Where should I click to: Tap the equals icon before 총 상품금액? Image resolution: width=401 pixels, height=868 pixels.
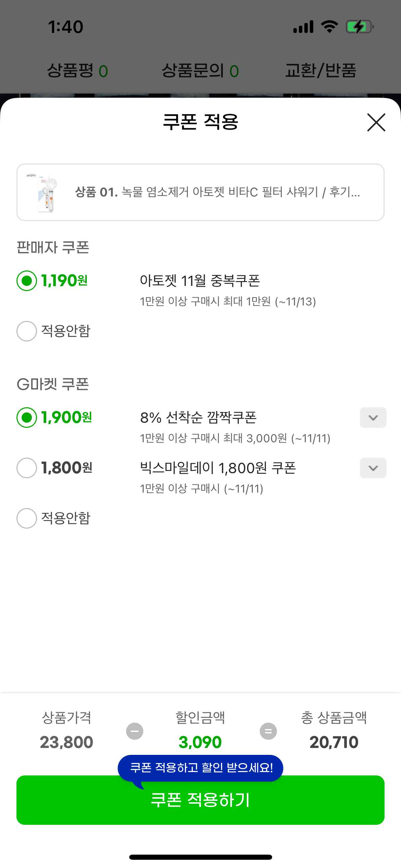tap(268, 731)
